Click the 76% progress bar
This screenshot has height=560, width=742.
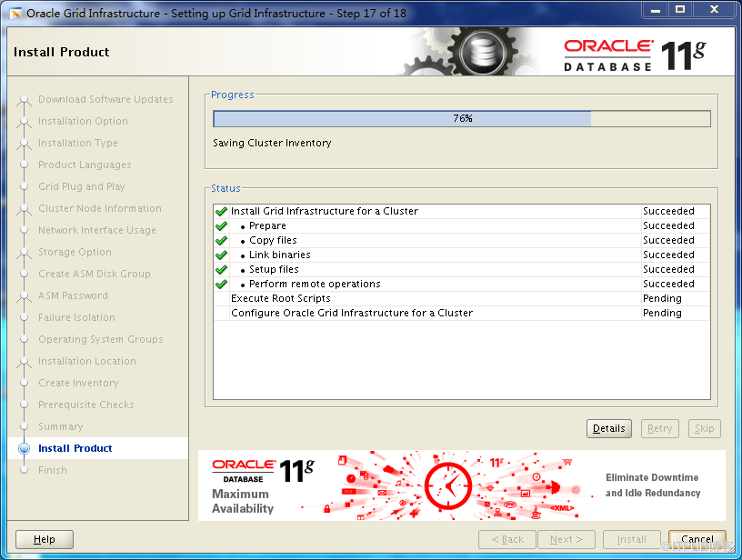tap(462, 119)
